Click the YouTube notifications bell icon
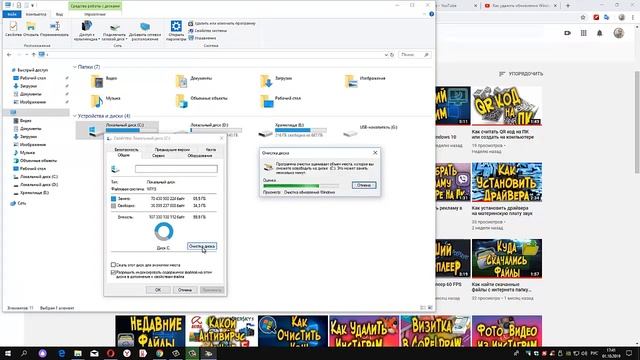The width and height of the screenshot is (640, 360). pyautogui.click(x=600, y=33)
